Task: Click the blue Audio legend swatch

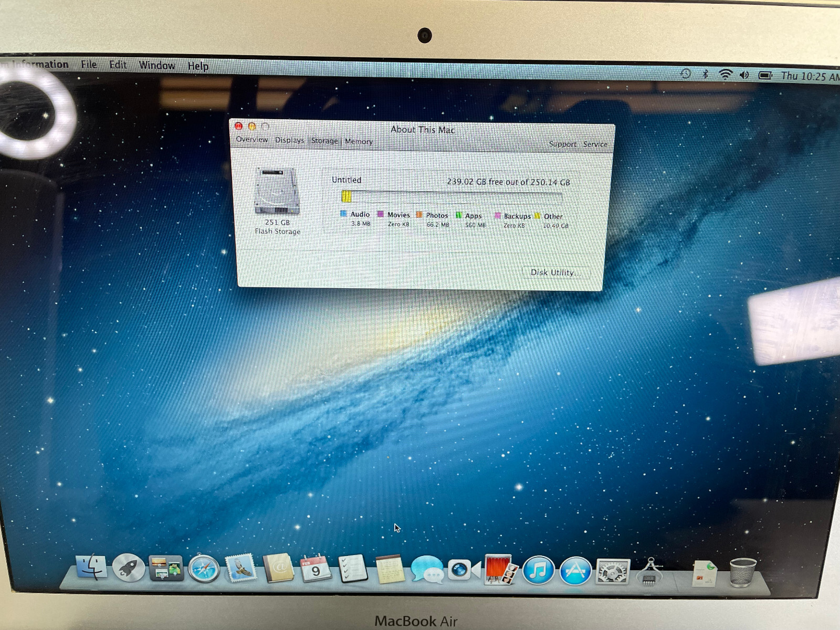Action: [x=343, y=213]
